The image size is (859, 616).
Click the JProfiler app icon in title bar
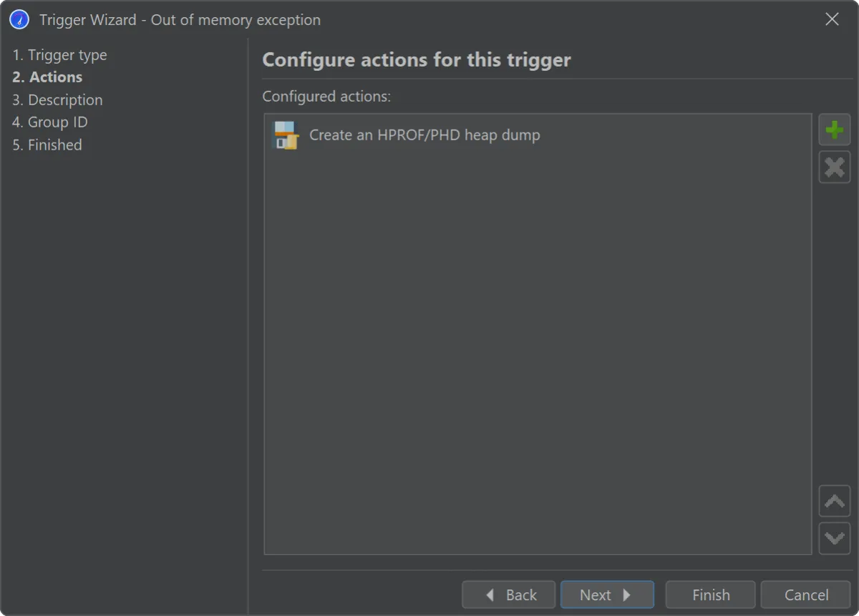coord(19,20)
